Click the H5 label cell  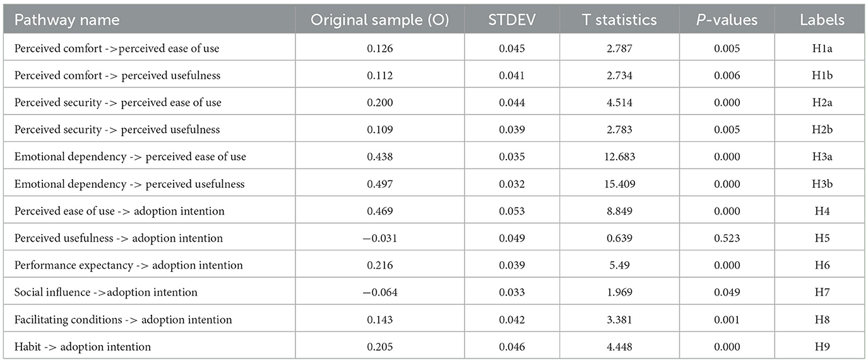pos(822,238)
